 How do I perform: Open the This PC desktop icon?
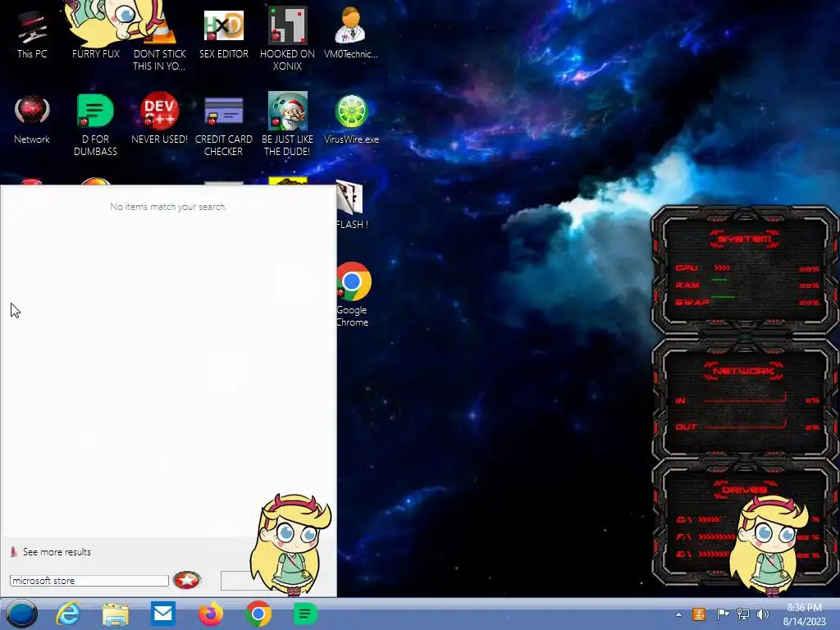[x=32, y=34]
